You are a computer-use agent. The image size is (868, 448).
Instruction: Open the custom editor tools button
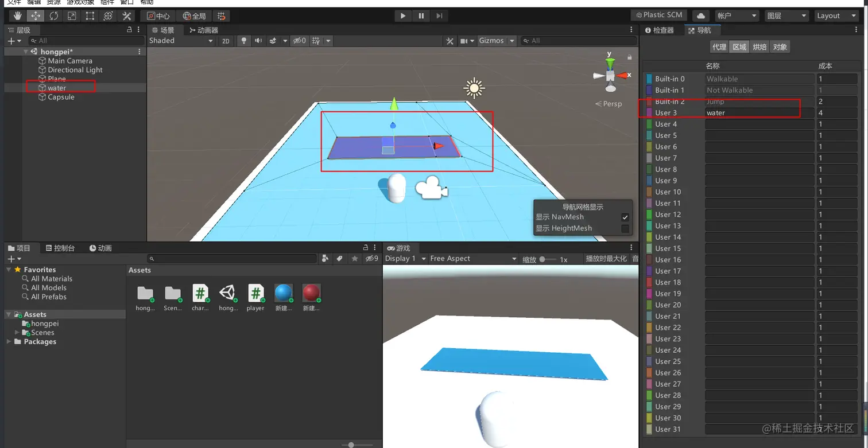pos(127,16)
